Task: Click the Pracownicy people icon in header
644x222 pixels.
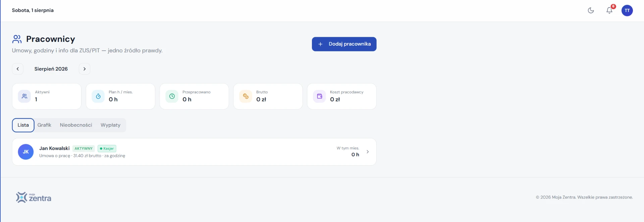Action: pyautogui.click(x=17, y=39)
